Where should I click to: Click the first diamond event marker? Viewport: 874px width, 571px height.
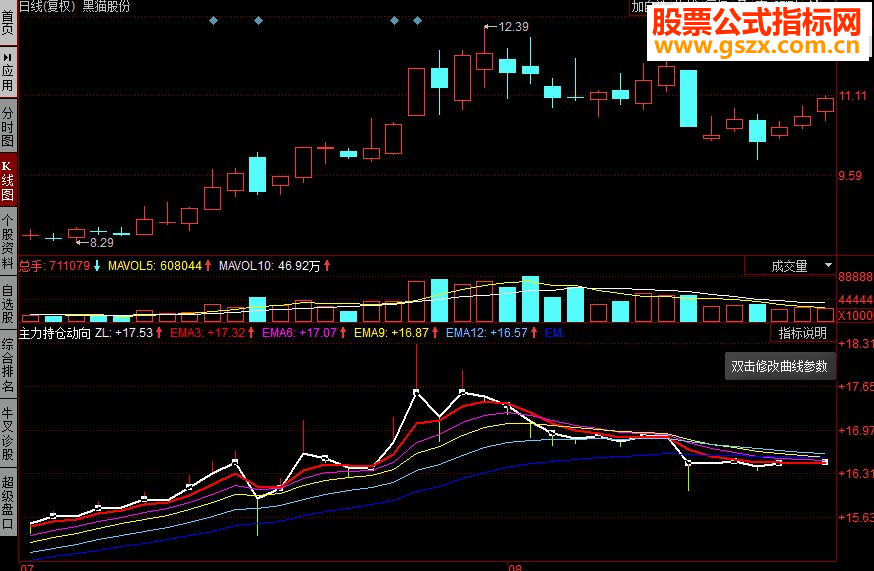click(x=213, y=21)
